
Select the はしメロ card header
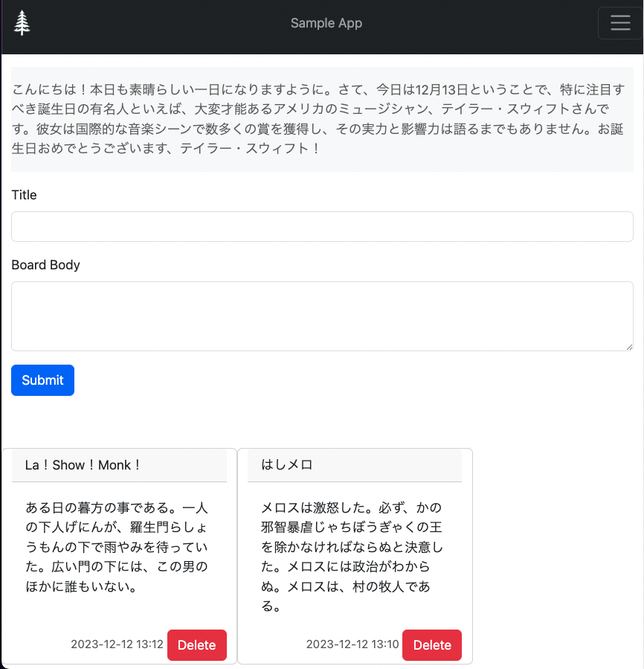coord(355,464)
